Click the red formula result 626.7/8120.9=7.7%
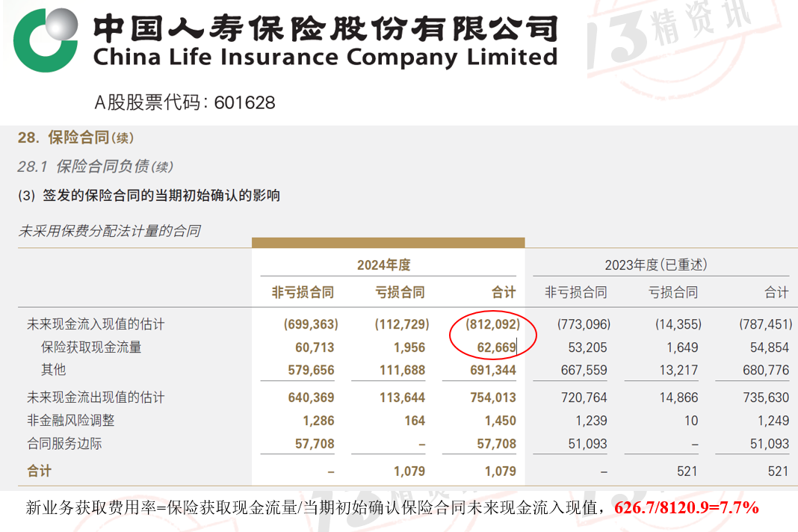The width and height of the screenshot is (798, 532). tap(687, 507)
